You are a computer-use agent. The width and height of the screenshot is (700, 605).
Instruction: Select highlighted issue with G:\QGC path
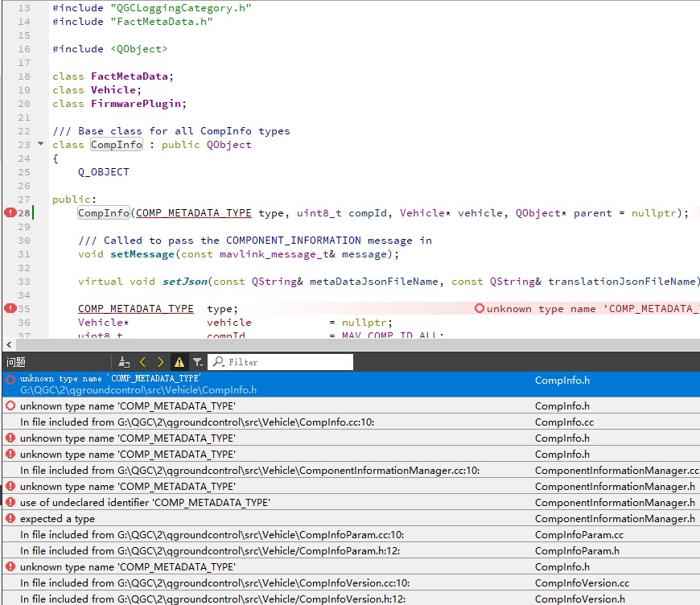pos(351,384)
